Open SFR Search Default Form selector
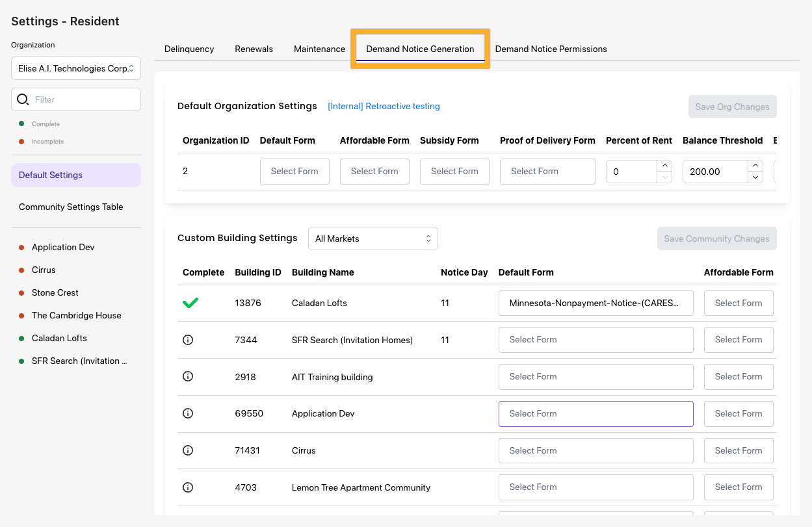The image size is (812, 527). tap(596, 339)
